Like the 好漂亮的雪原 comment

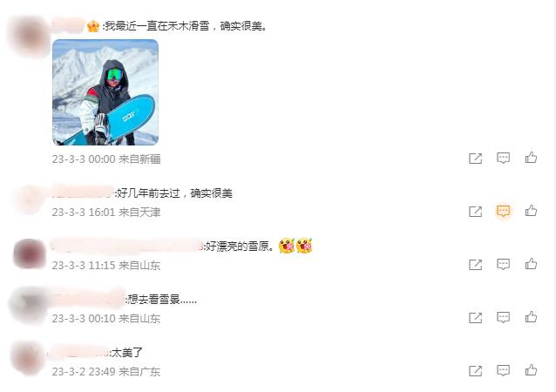531,264
